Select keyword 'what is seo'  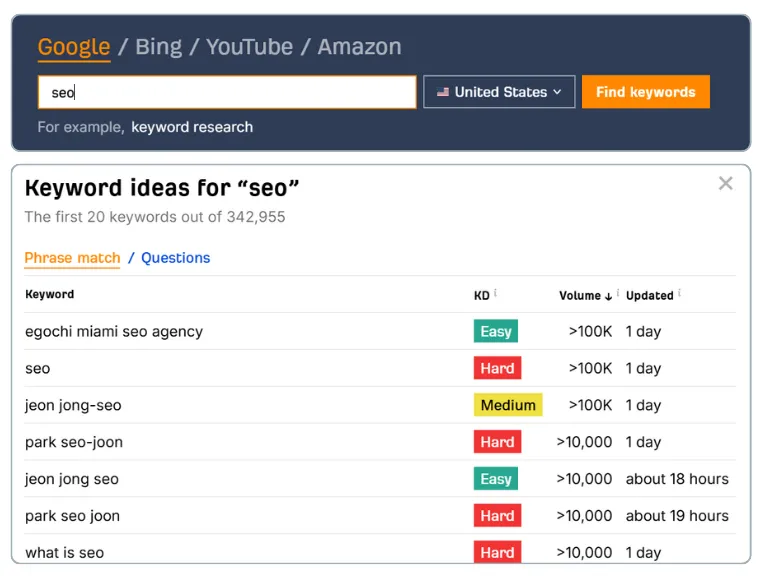point(64,553)
